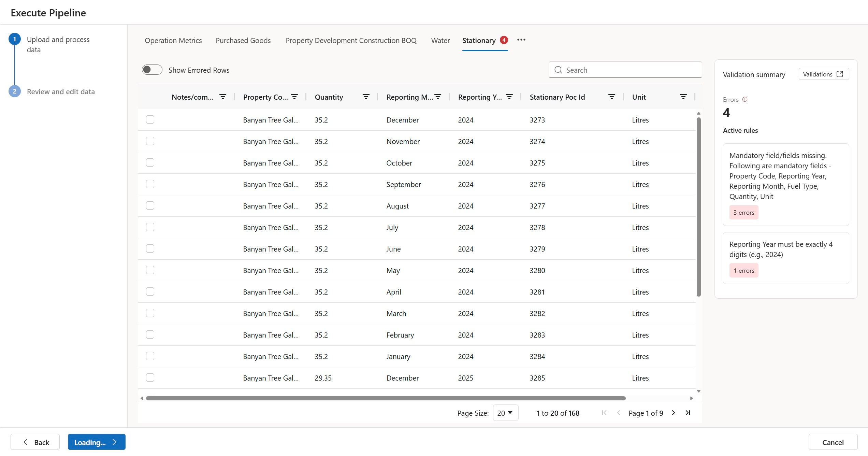This screenshot has width=868, height=456.
Task: Check the December 2024 row checkbox
Action: point(150,119)
